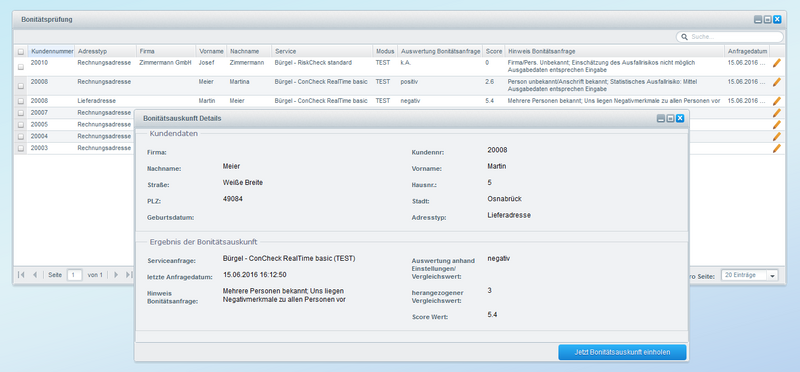The height and width of the screenshot is (372, 800).
Task: Go to next page in pagination bar
Action: [x=116, y=275]
